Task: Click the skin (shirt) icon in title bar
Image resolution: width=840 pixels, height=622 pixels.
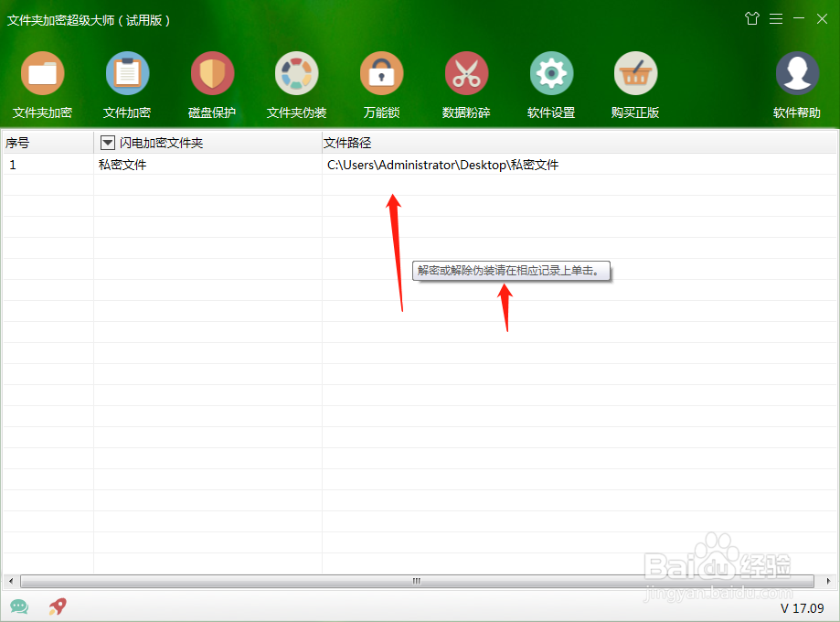Action: click(x=752, y=19)
